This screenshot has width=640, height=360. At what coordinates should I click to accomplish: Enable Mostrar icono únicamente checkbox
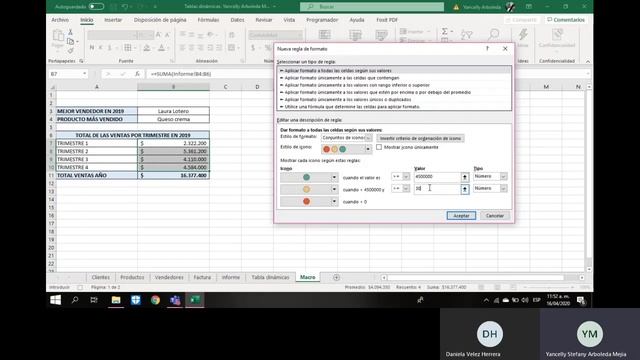coord(379,147)
